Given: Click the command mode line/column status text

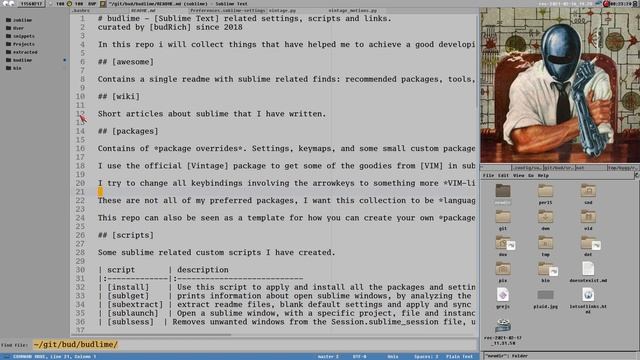Looking at the screenshot, I should (x=54, y=357).
